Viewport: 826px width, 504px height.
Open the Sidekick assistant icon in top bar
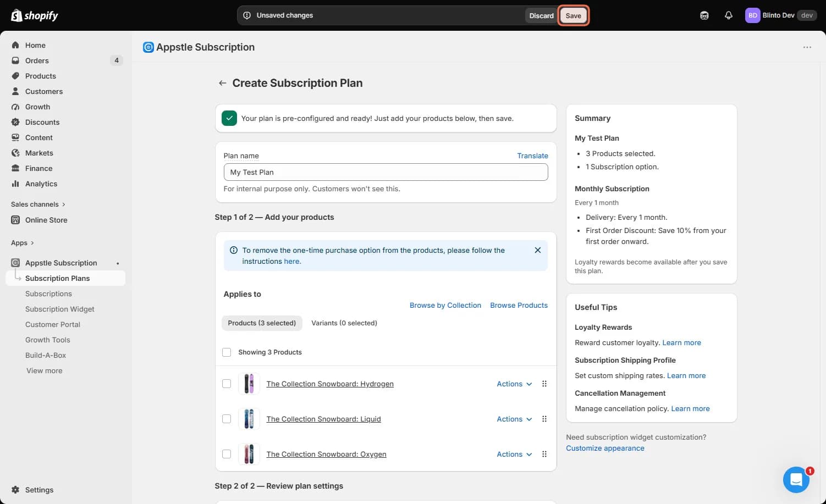[704, 15]
